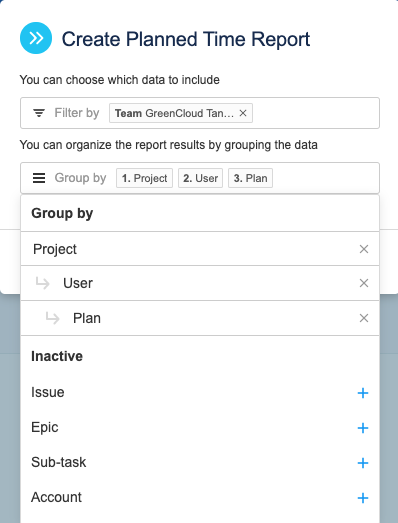Collapse the Group by dropdown field
The height and width of the screenshot is (523, 398).
pos(200,178)
